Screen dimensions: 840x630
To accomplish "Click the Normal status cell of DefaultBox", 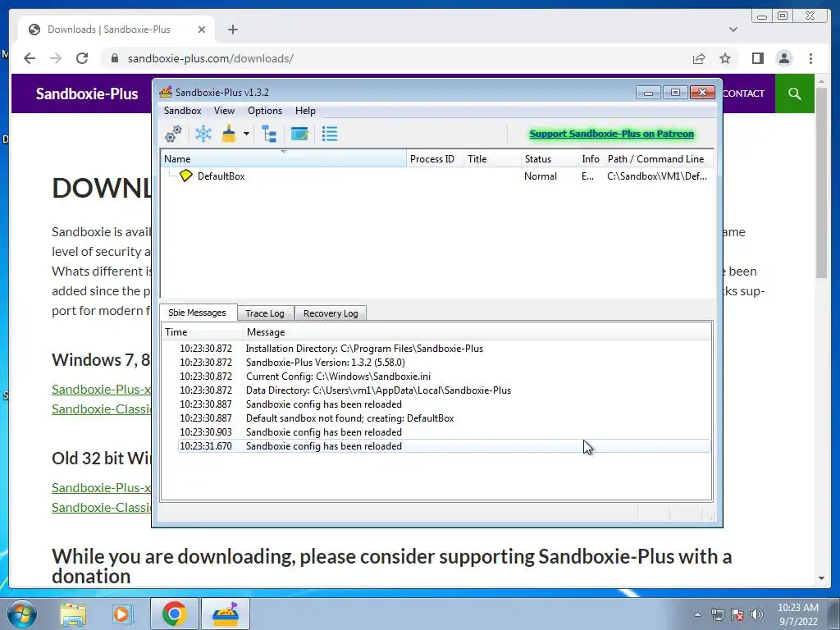I will pyautogui.click(x=540, y=176).
